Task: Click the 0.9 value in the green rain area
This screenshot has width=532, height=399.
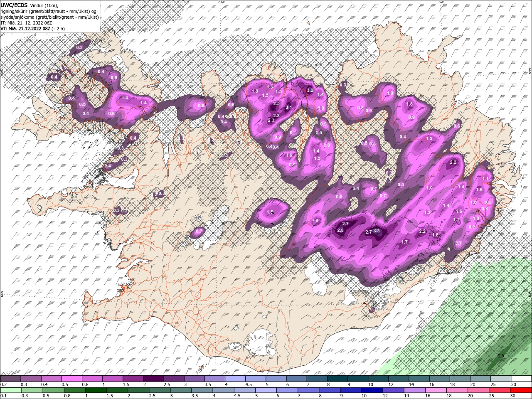Action: point(501,356)
